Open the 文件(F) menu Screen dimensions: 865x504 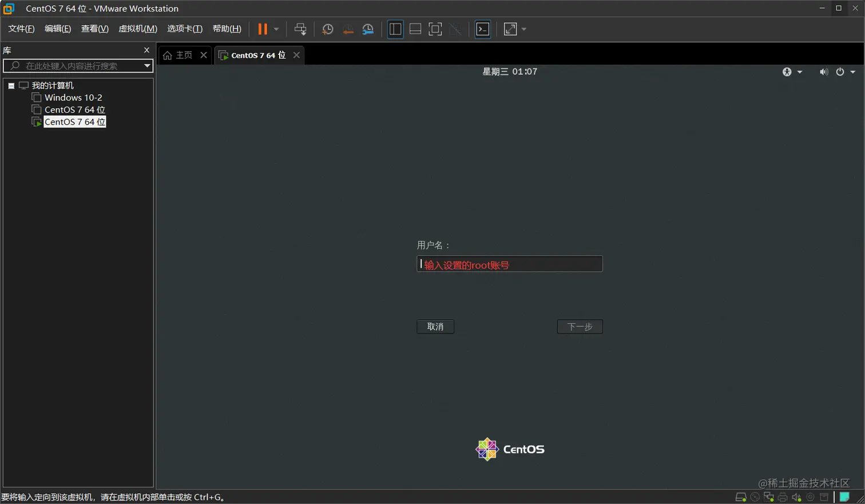(x=21, y=29)
